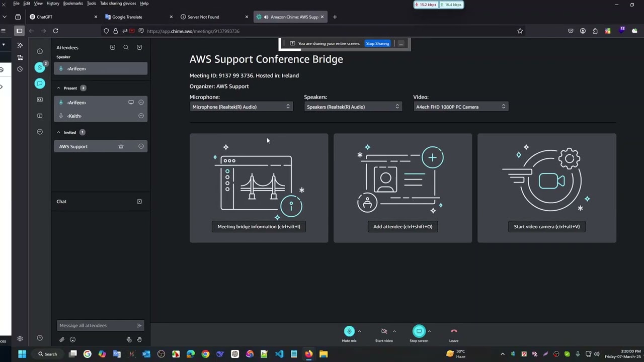Expand screen share options caret

pyautogui.click(x=429, y=331)
